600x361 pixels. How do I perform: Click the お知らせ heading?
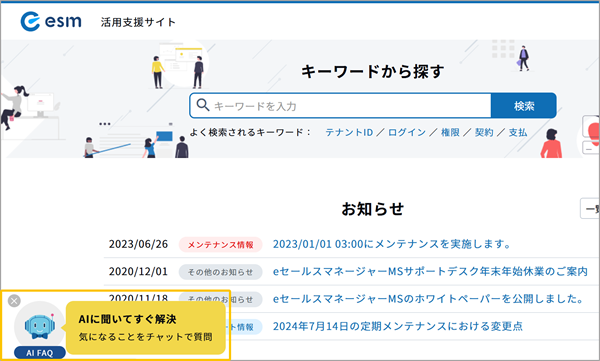[373, 209]
